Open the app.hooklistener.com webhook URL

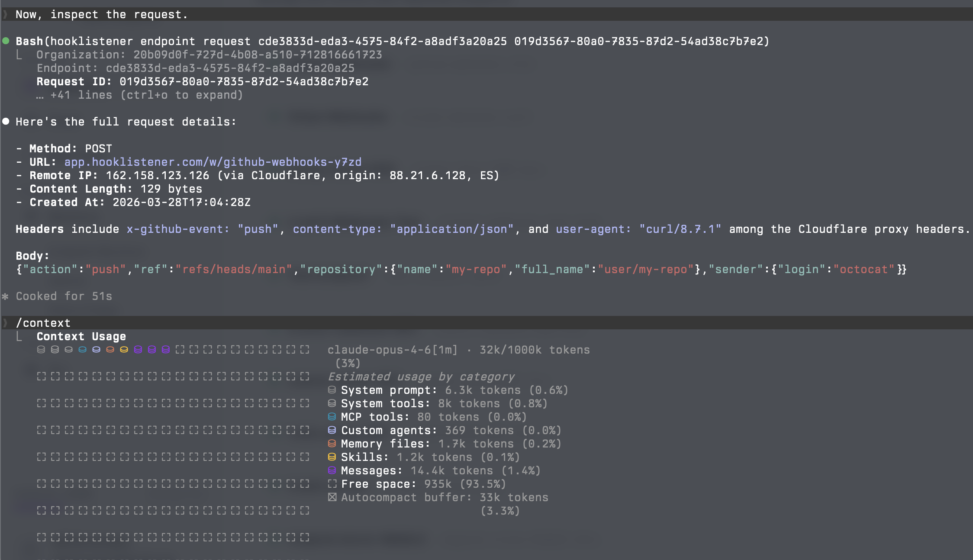213,161
